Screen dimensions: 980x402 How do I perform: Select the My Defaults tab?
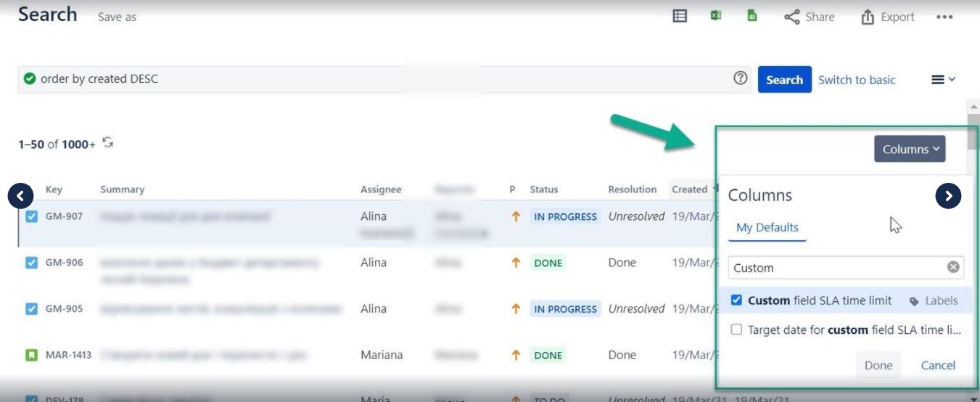tap(767, 228)
